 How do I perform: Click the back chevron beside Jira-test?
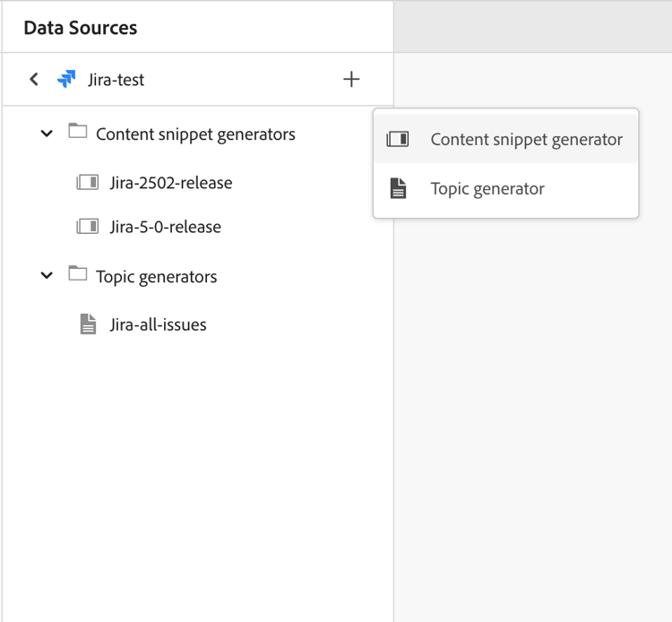34,80
